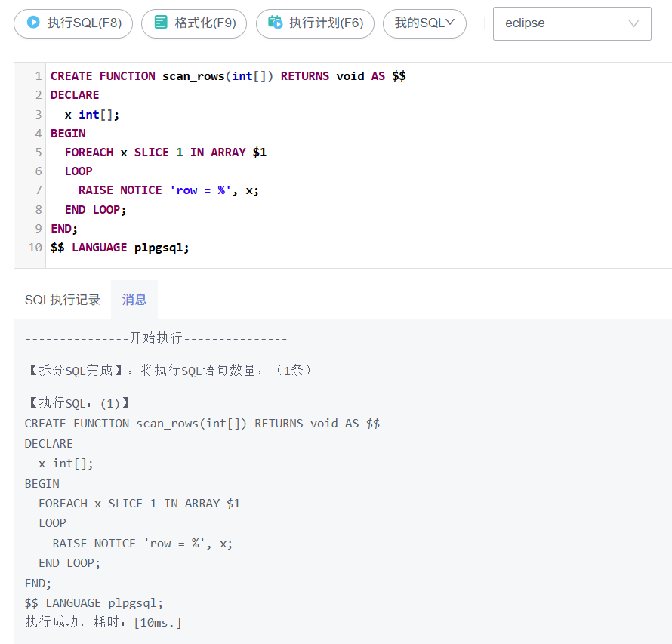This screenshot has width=672, height=644.
Task: Click the chevron arrow in eclipse combo box
Action: (633, 23)
